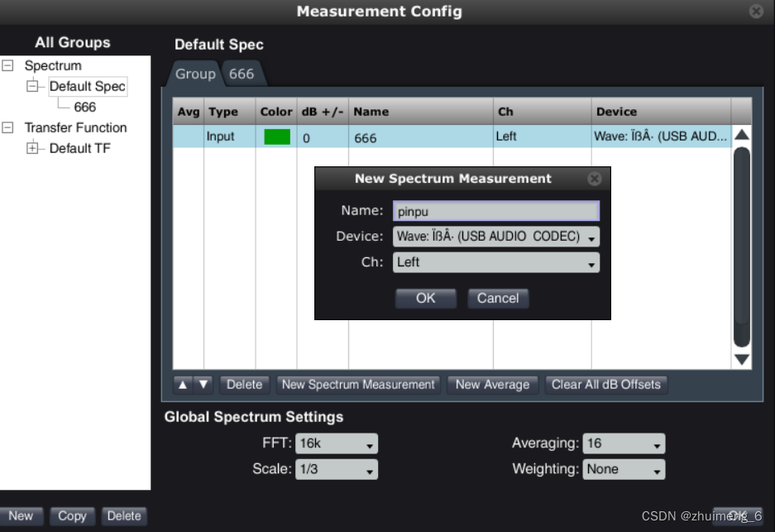Open the FFT dropdown set to 16k
This screenshot has height=532, width=775.
(336, 443)
